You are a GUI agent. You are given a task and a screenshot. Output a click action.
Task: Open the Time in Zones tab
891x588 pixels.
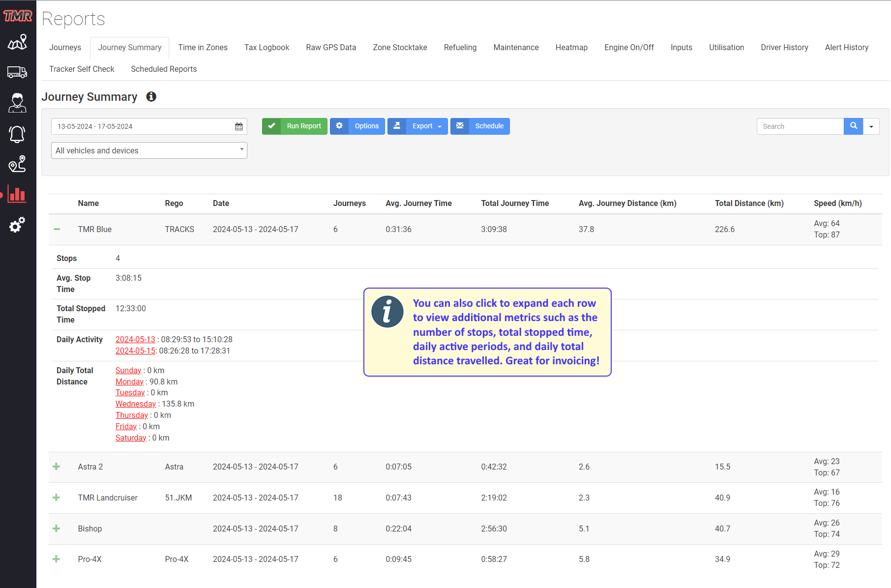[203, 48]
